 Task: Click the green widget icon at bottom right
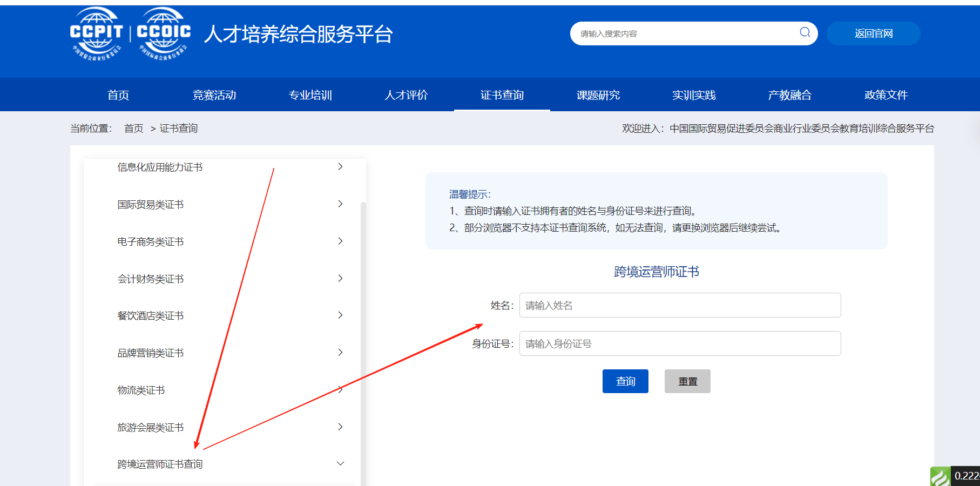[x=940, y=477]
